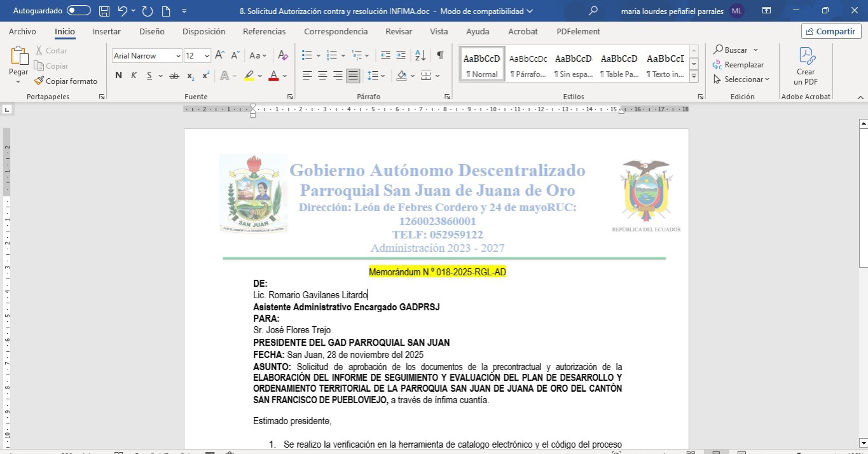Toggle italic formatting with K button
Image resolution: width=868 pixels, height=454 pixels.
[134, 76]
